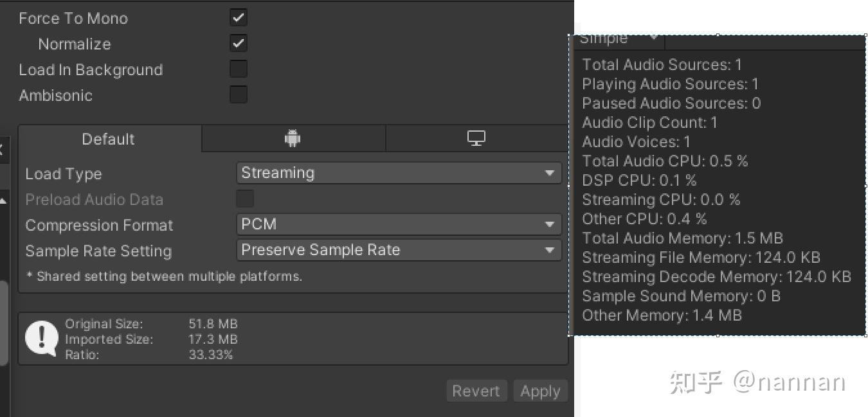Toggle the Preload Audio Data checkbox
868x417 pixels.
tap(245, 199)
